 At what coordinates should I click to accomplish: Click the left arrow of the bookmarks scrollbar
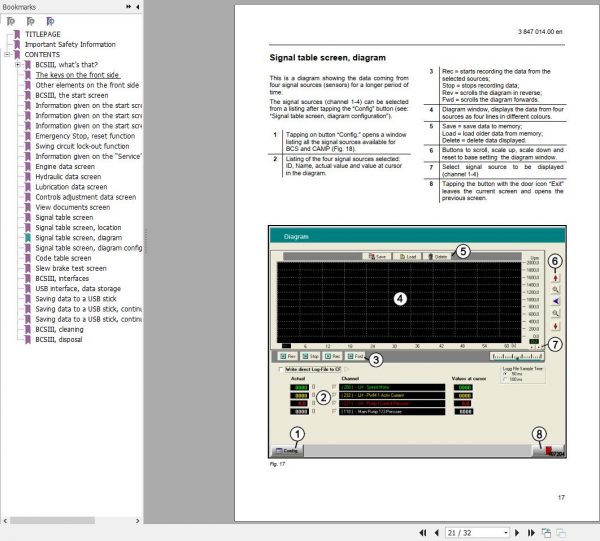5,520
